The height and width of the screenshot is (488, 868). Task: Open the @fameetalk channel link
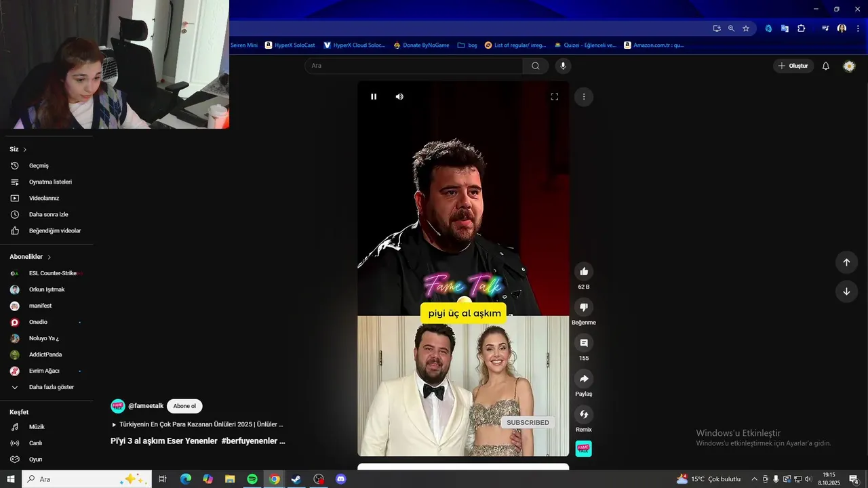[146, 406]
